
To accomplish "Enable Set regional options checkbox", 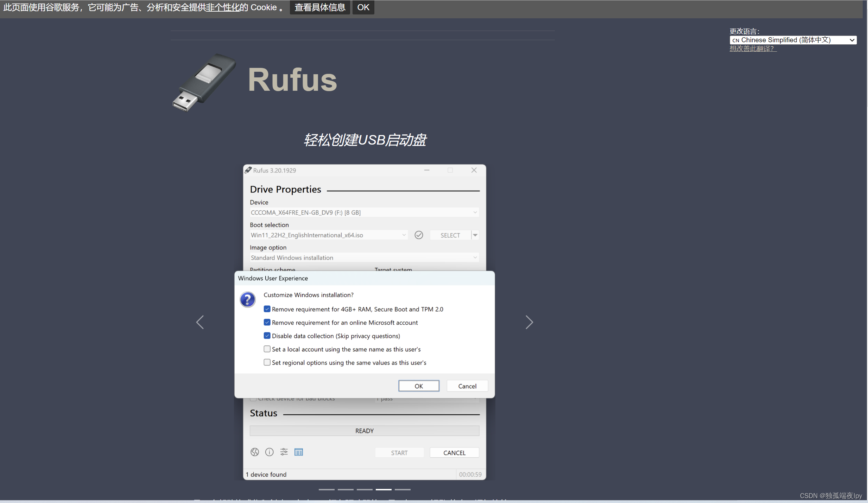I will pyautogui.click(x=267, y=362).
